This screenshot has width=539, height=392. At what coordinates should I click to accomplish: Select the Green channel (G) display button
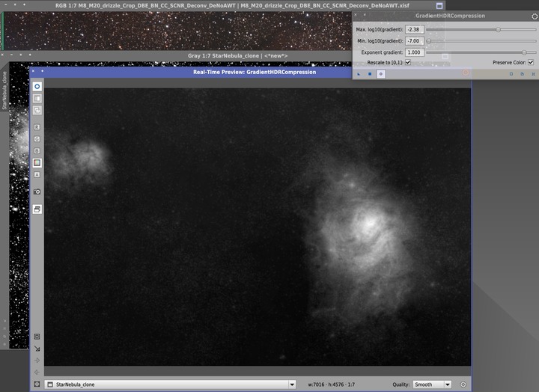(37, 139)
